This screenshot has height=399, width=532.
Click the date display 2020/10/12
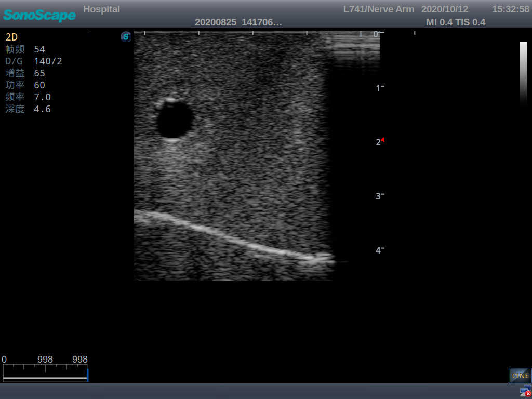pyautogui.click(x=445, y=9)
